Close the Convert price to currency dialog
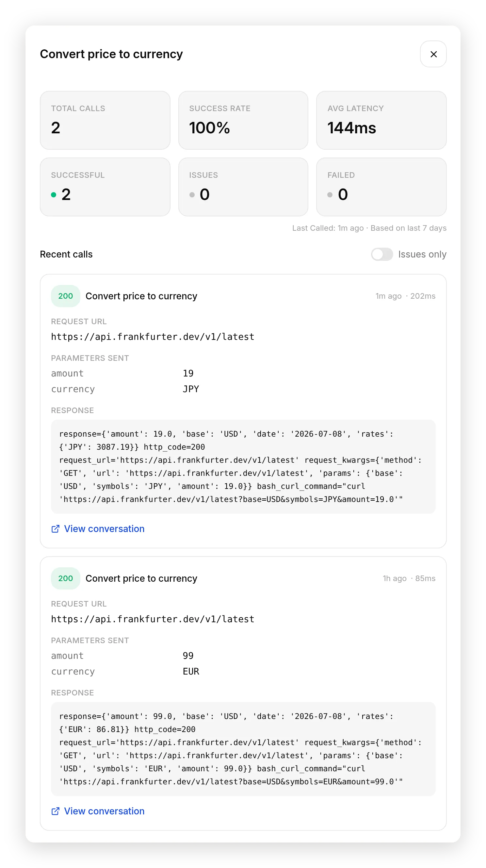 433,54
